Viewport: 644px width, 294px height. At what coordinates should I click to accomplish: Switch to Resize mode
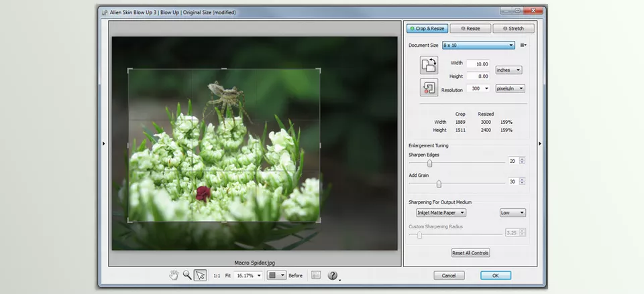pos(470,29)
